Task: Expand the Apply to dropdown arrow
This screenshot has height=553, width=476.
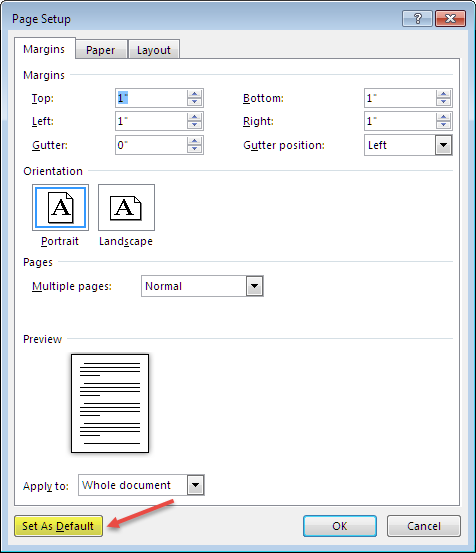Action: [x=196, y=485]
